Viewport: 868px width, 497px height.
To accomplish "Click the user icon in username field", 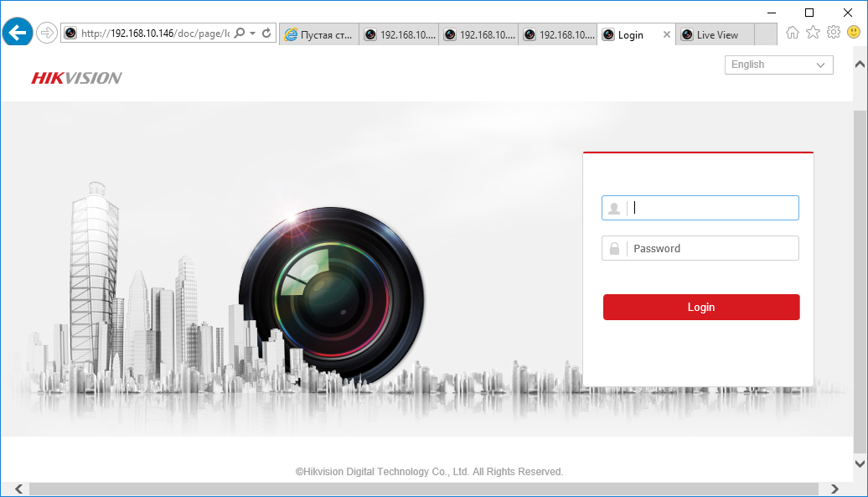I will [x=614, y=208].
